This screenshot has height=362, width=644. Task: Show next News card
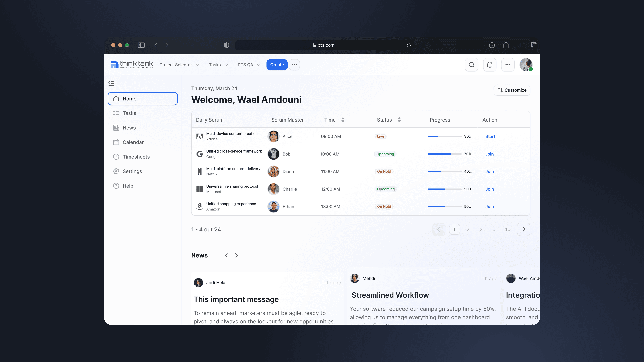click(x=236, y=255)
